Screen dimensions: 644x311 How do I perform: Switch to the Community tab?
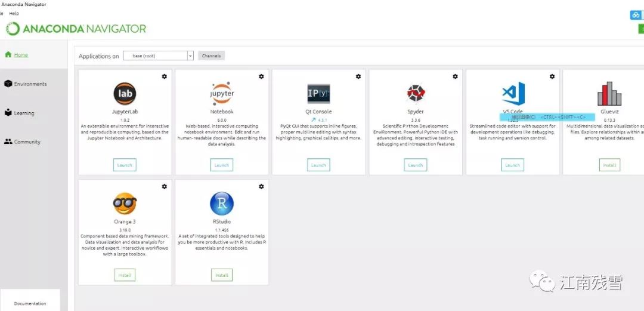tap(33, 141)
